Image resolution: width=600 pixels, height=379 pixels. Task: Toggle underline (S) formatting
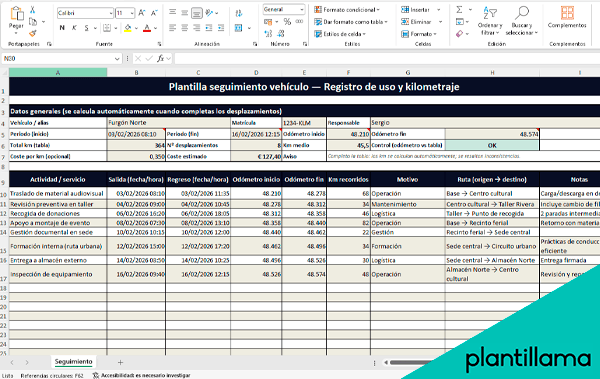(x=86, y=28)
